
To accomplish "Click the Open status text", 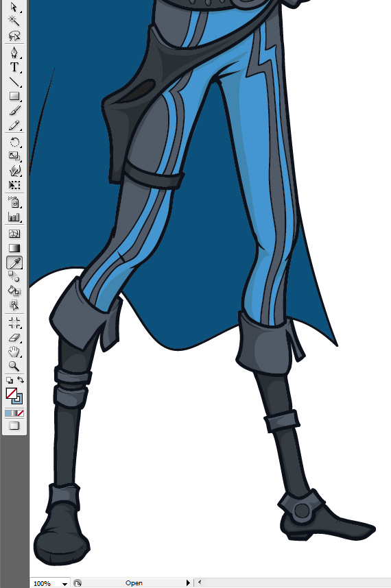I will coord(134,583).
